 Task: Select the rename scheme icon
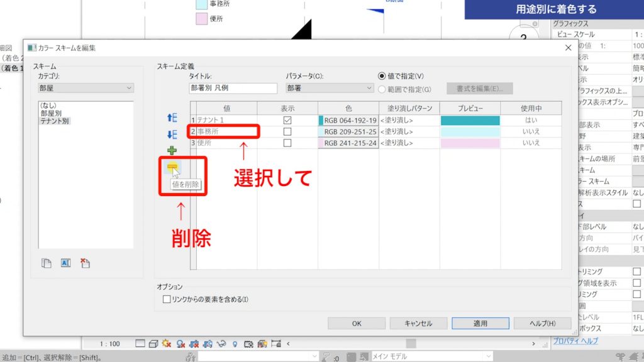(65, 263)
